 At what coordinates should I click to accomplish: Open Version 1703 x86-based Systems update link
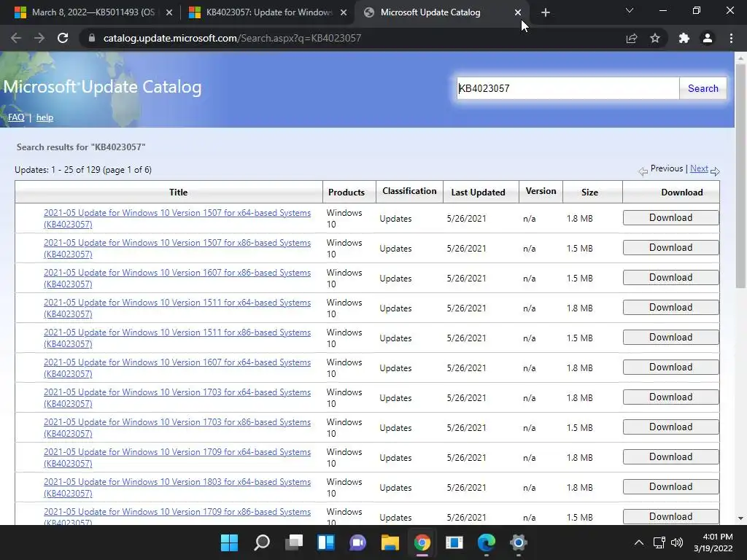[x=177, y=427]
